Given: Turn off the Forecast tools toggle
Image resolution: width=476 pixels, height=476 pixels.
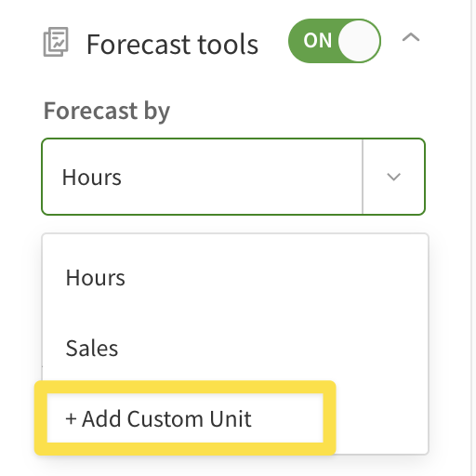Looking at the screenshot, I should pyautogui.click(x=335, y=41).
